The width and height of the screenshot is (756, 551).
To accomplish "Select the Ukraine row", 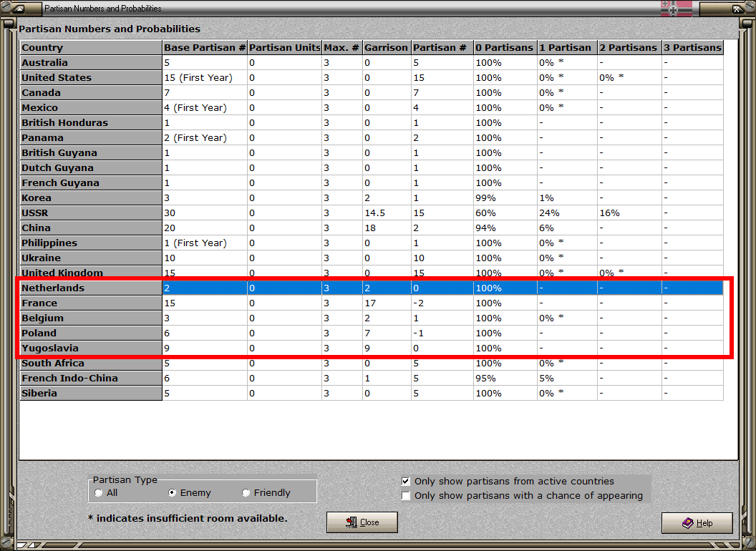I will (x=372, y=258).
